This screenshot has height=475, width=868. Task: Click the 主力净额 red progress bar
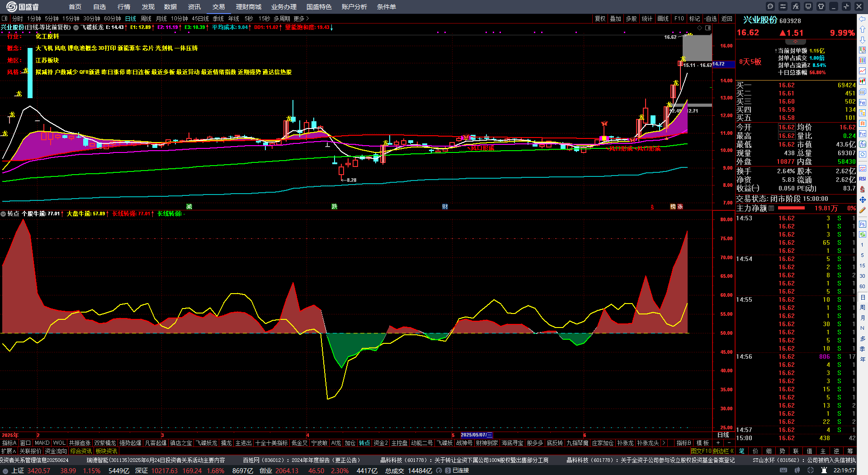[x=791, y=208]
